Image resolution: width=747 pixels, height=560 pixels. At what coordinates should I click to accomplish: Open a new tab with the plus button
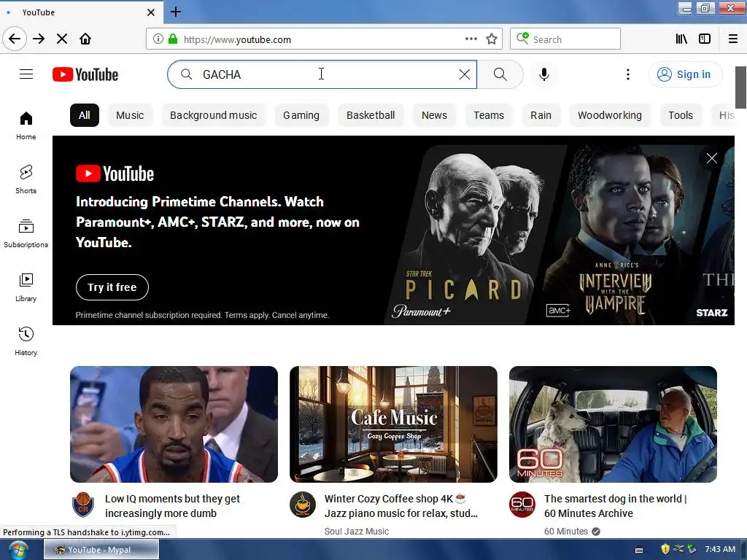click(x=176, y=12)
